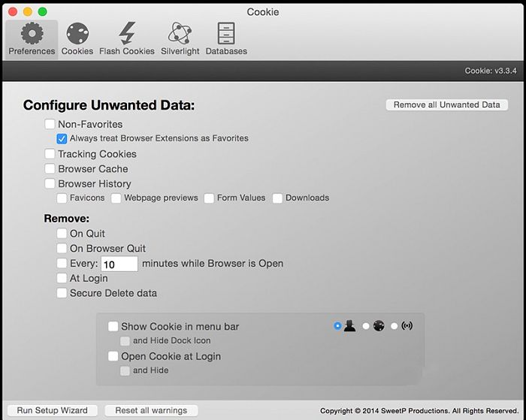Enable Tracking Cookies removal
Image resolution: width=526 pixels, height=420 pixels.
click(50, 154)
